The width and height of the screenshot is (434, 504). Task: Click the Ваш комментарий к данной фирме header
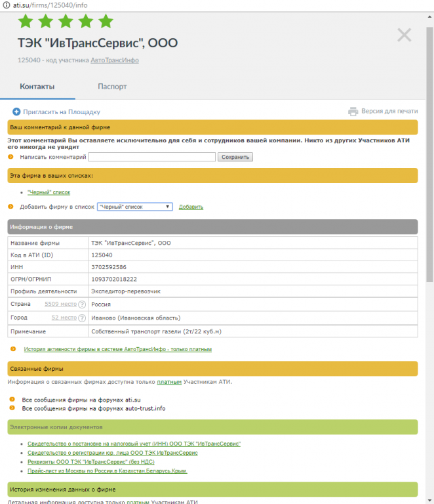[212, 127]
